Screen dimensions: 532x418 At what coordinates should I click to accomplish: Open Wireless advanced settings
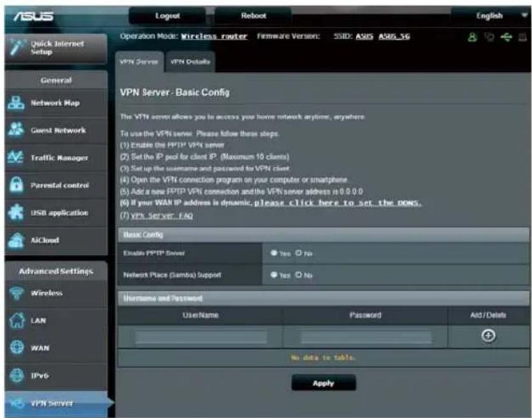tap(57, 293)
